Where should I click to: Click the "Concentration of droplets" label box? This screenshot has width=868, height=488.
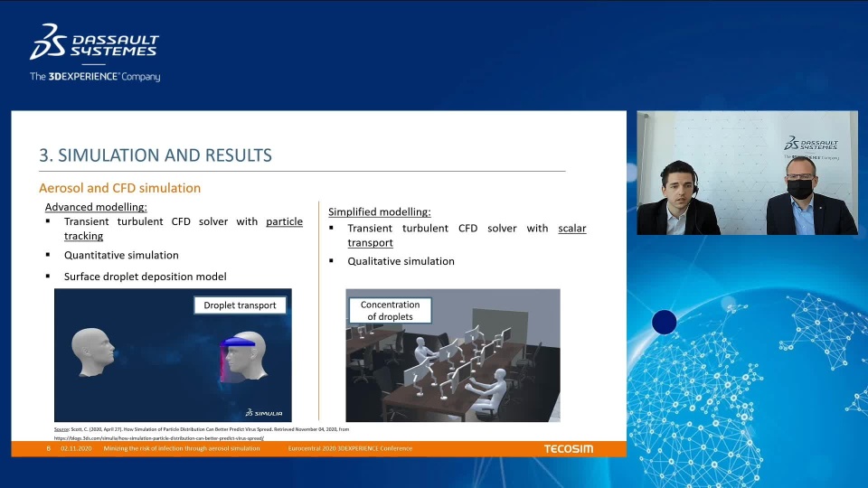(x=391, y=310)
